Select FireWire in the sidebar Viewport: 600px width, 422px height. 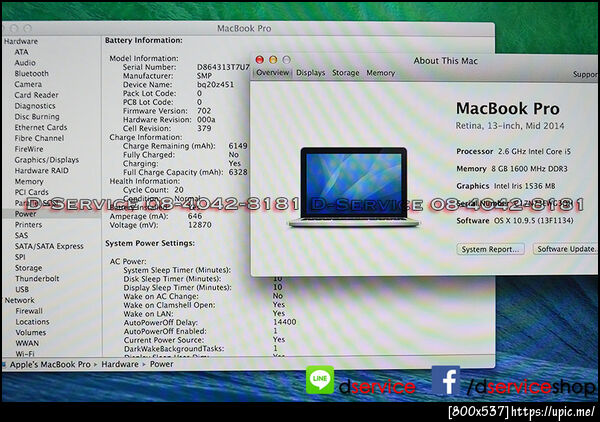(29, 149)
